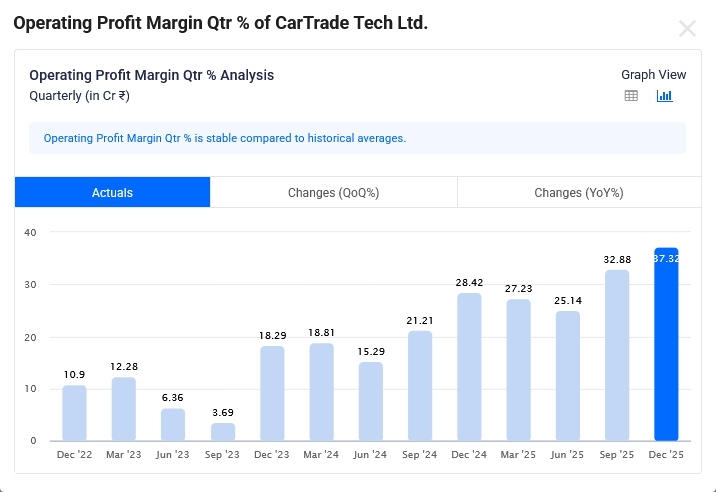The height and width of the screenshot is (492, 716).
Task: Close the Operating Profit Margin dialog
Action: click(x=687, y=28)
